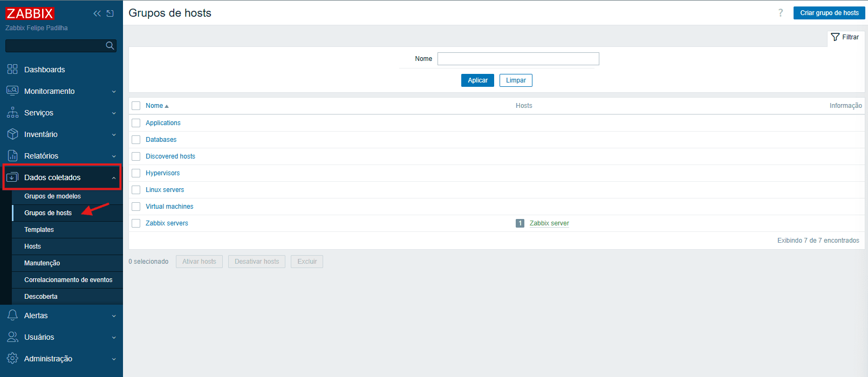The height and width of the screenshot is (377, 868).
Task: Click the Filtrar funnel icon
Action: (835, 37)
